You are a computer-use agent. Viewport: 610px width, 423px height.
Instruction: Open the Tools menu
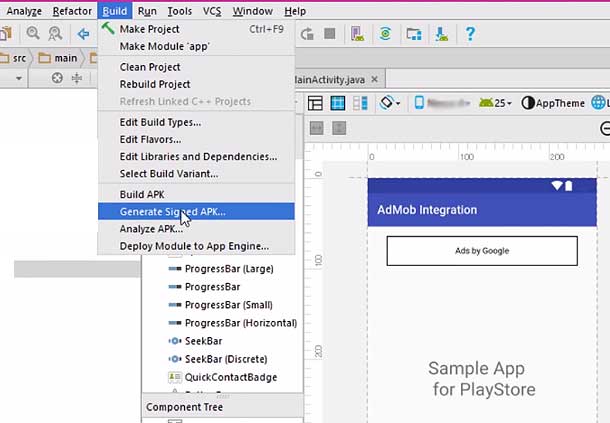coord(180,11)
